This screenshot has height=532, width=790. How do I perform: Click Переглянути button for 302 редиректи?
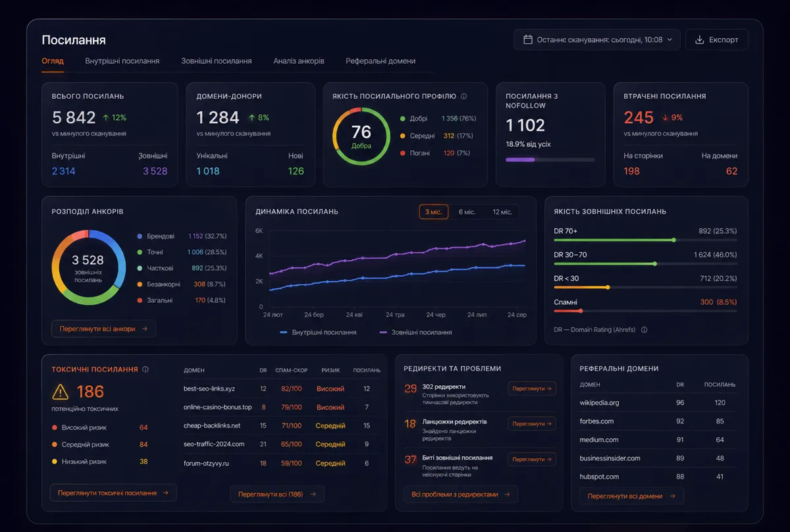(532, 388)
